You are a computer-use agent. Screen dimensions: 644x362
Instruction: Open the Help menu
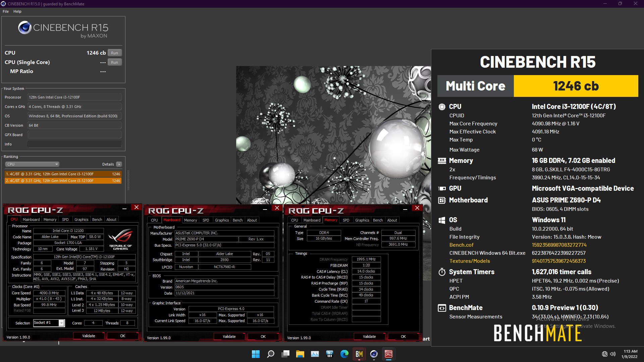coord(17,11)
